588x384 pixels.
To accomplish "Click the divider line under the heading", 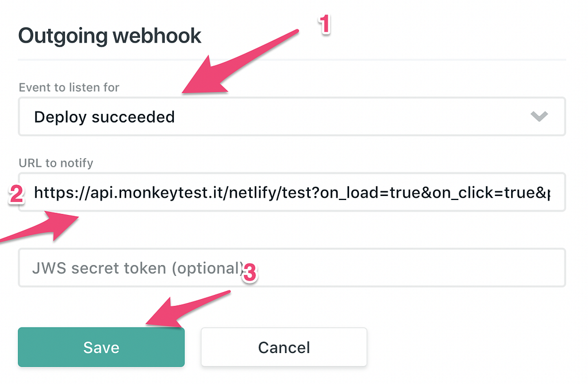I will 292,59.
